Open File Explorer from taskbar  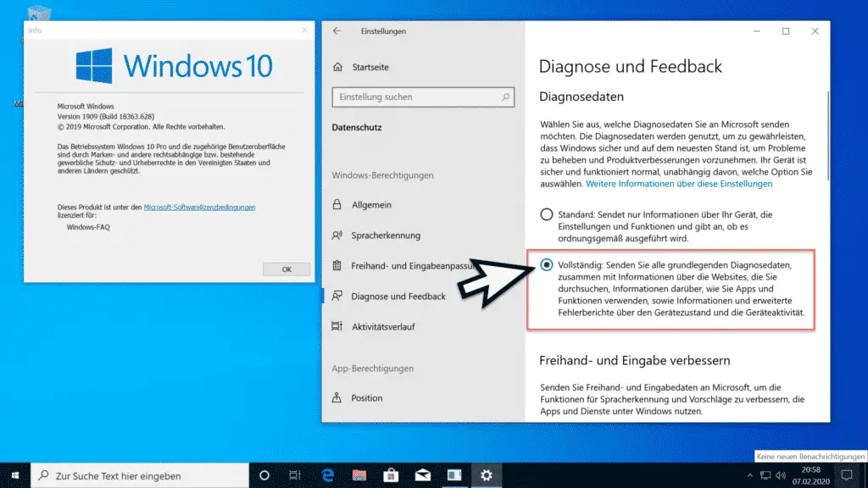point(359,475)
